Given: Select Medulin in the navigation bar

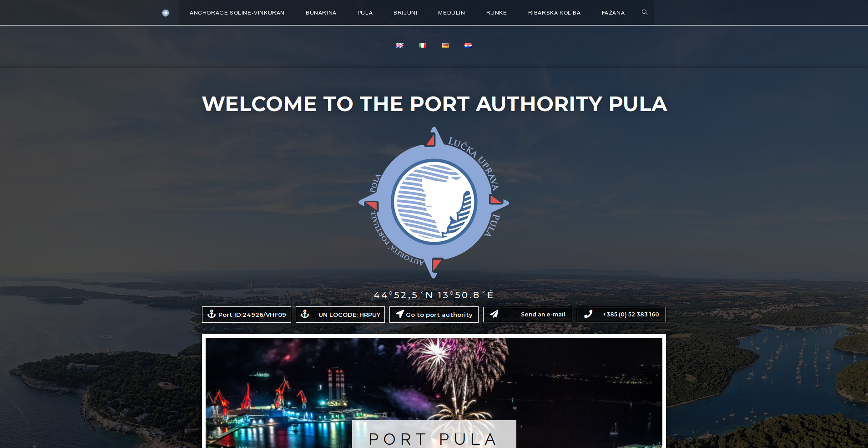Looking at the screenshot, I should (451, 13).
